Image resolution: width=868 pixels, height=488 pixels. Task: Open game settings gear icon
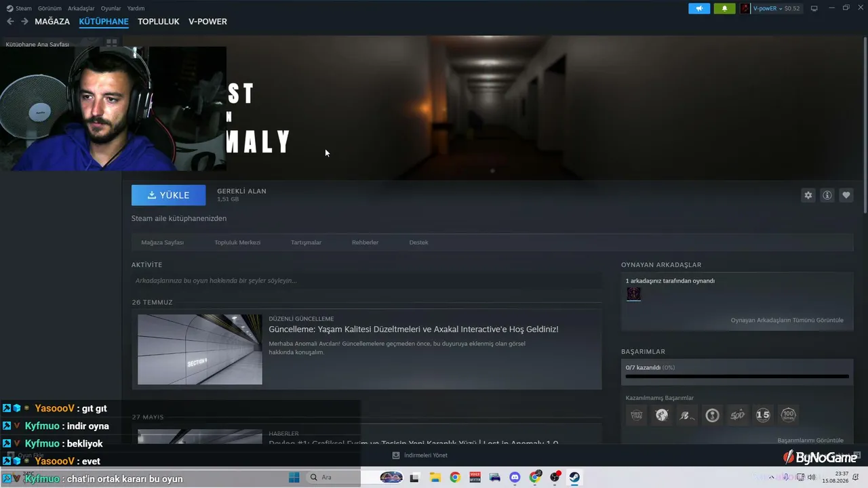point(808,195)
